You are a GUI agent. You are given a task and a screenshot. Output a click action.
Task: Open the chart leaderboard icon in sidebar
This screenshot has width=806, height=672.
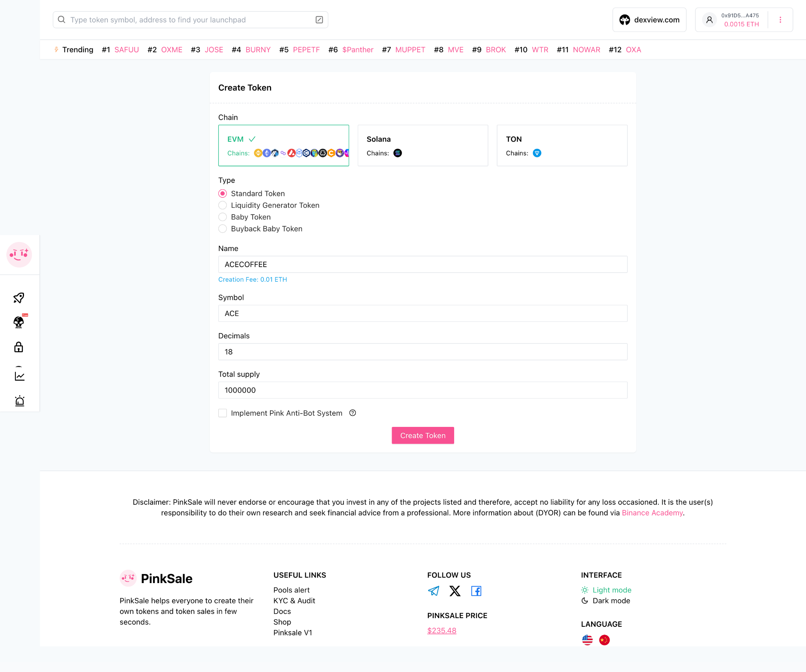pos(19,375)
